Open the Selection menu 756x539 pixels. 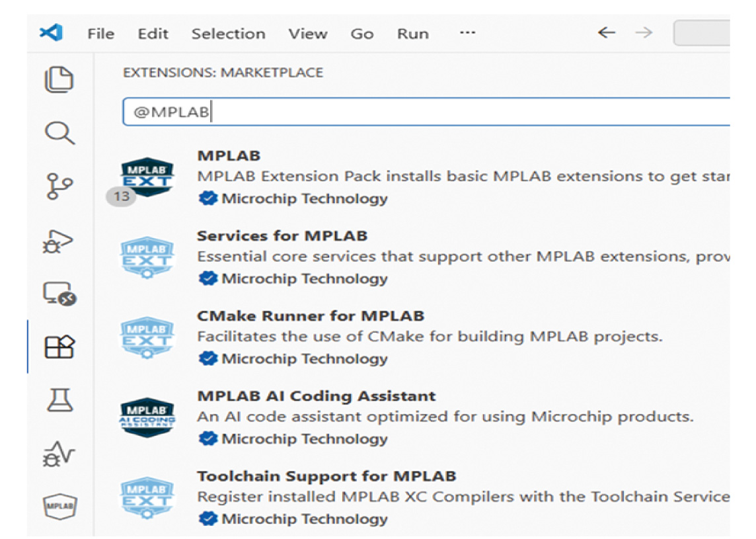coord(228,34)
